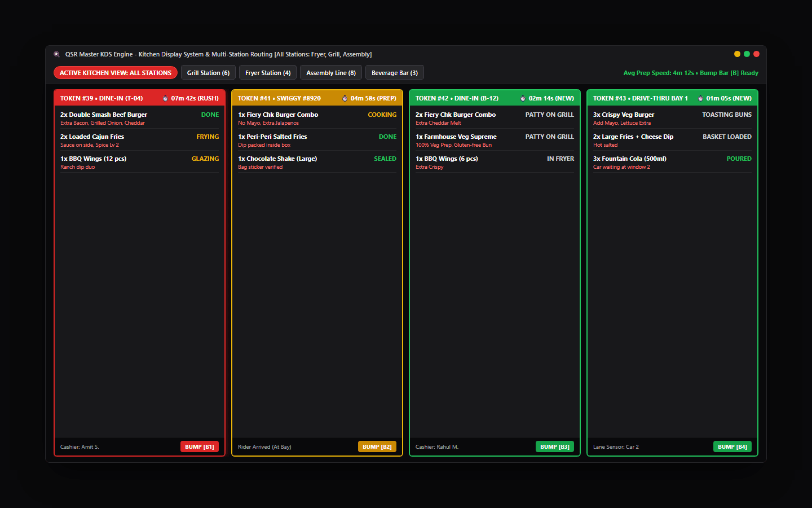Screen dimensions: 812x508
Task: Open the Fryer Station (4) tab
Action: (x=268, y=73)
